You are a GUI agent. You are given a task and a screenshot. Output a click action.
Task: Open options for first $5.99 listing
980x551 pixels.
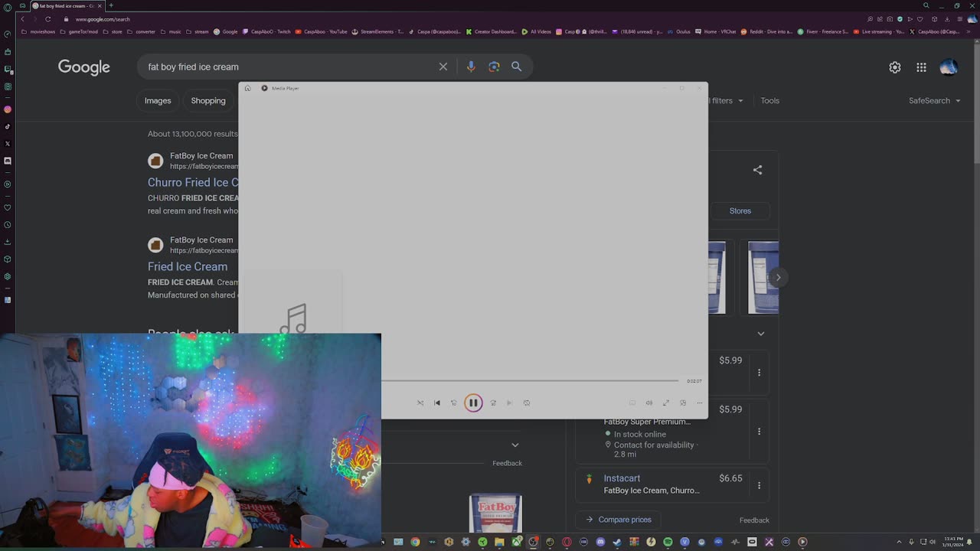[x=759, y=373]
